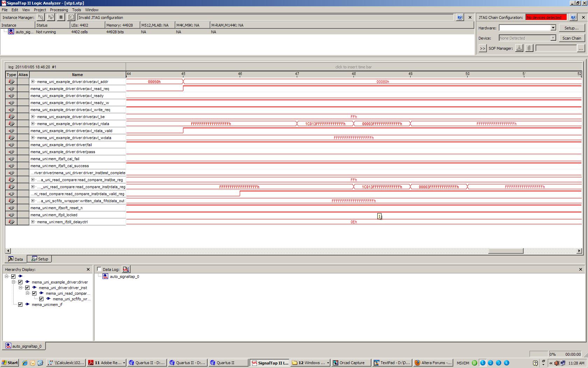Click the SOF Manager program device icon
Image resolution: width=588 pixels, height=368 pixels.
pyautogui.click(x=519, y=48)
